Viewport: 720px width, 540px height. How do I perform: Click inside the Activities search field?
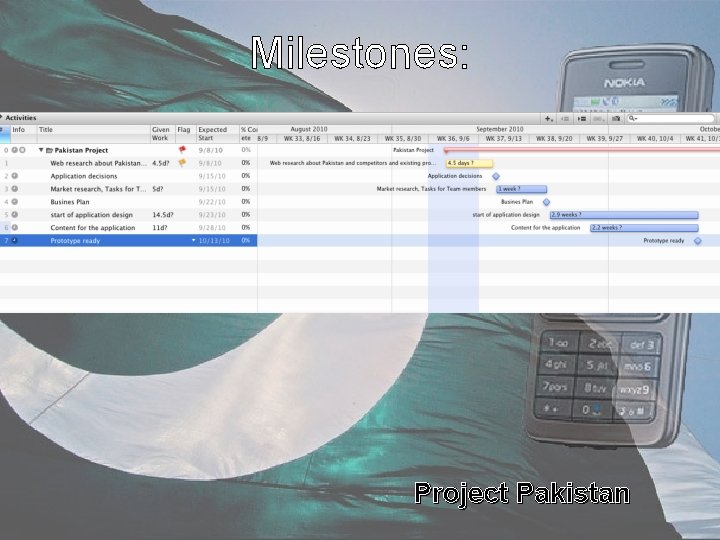coord(672,118)
